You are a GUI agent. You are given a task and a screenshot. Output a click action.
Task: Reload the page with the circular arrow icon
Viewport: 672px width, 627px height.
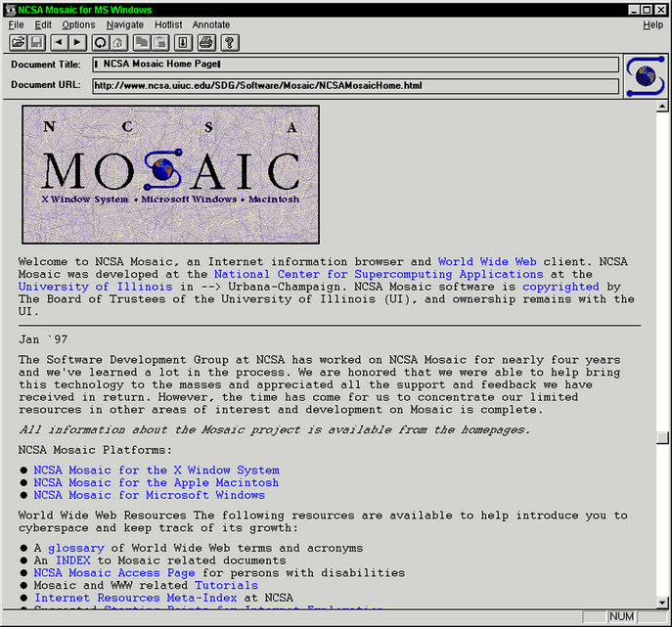(x=101, y=42)
